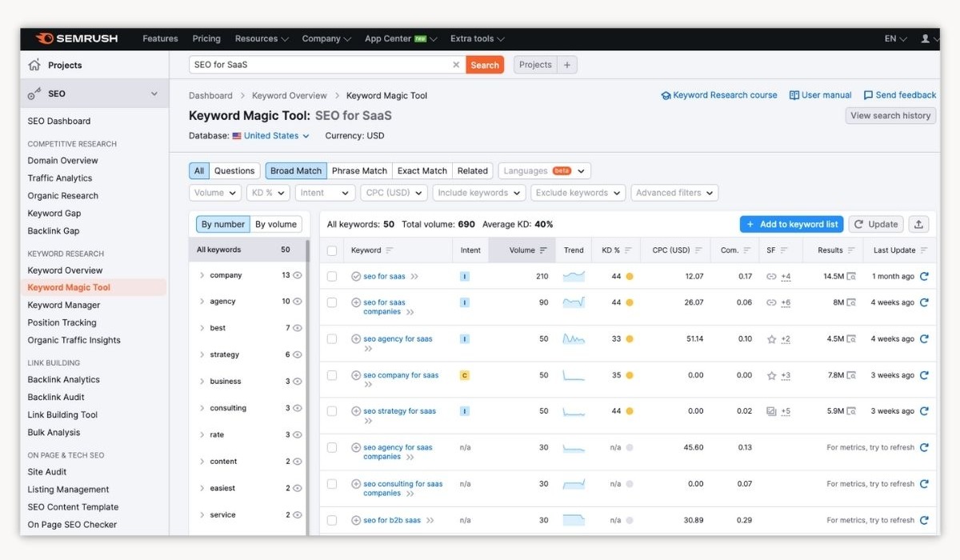Toggle eye icon for 'agency' group
960x560 pixels.
298,302
